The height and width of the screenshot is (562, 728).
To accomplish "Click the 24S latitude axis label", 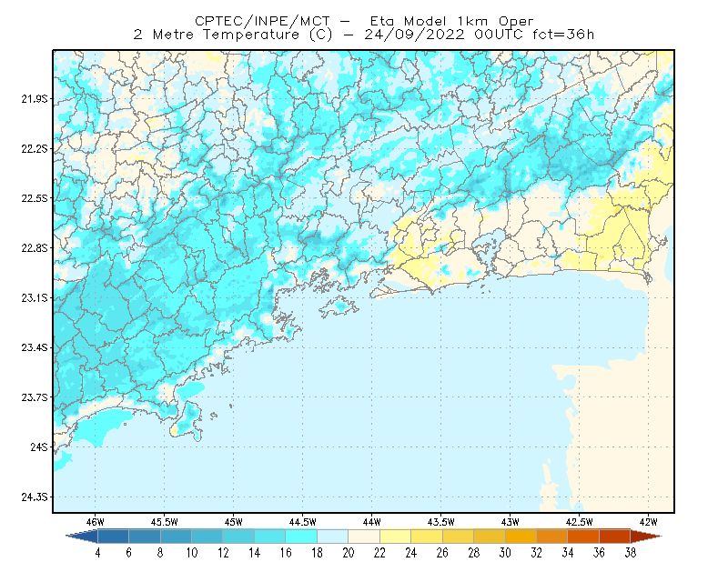I will tap(39, 447).
